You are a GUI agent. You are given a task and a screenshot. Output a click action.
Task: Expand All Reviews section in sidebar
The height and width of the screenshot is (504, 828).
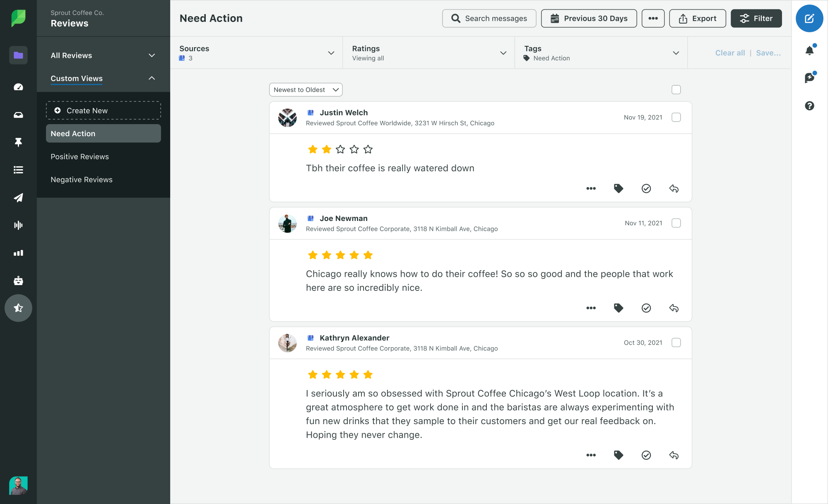[x=152, y=55]
